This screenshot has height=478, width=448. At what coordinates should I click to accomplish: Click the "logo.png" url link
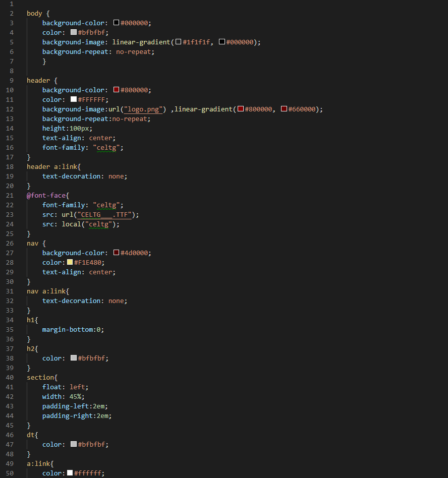(145, 109)
